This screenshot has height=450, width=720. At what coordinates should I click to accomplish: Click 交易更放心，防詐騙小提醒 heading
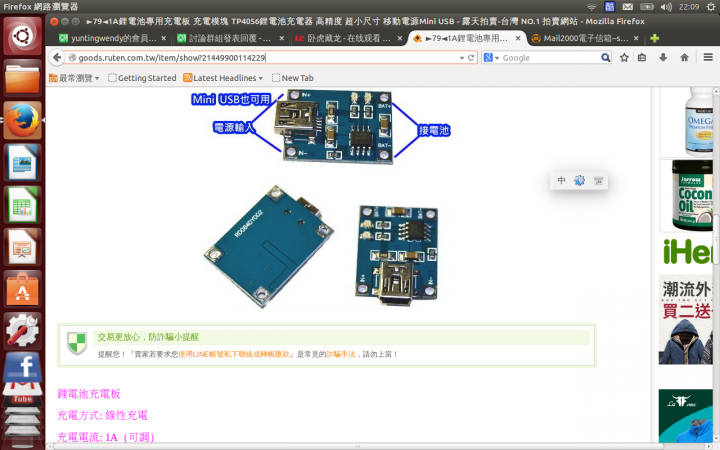(148, 337)
